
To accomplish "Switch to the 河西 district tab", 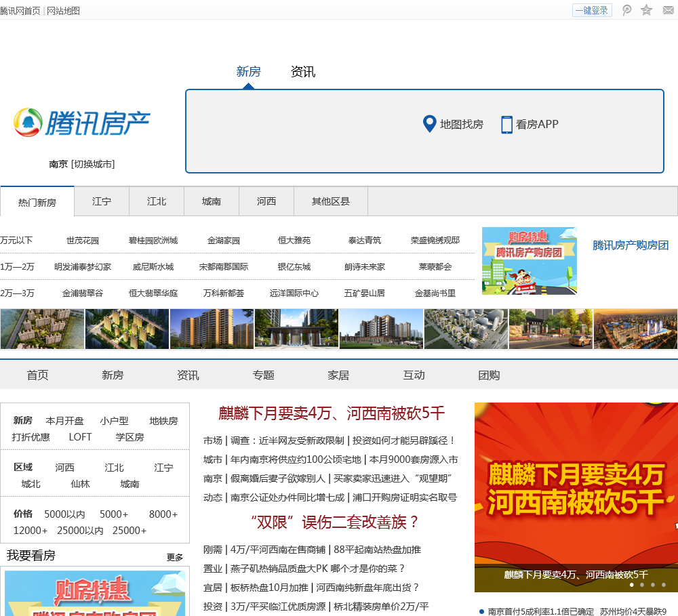I will tap(266, 201).
